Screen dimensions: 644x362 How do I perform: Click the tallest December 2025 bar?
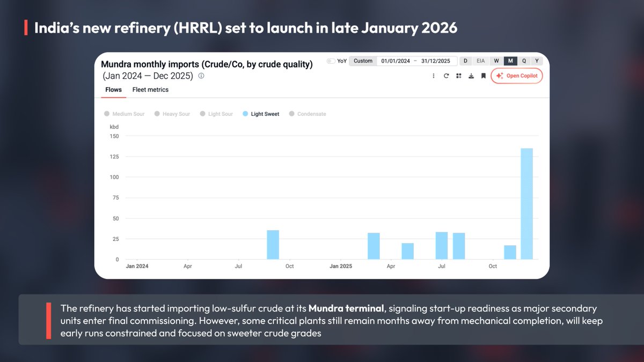click(x=527, y=204)
